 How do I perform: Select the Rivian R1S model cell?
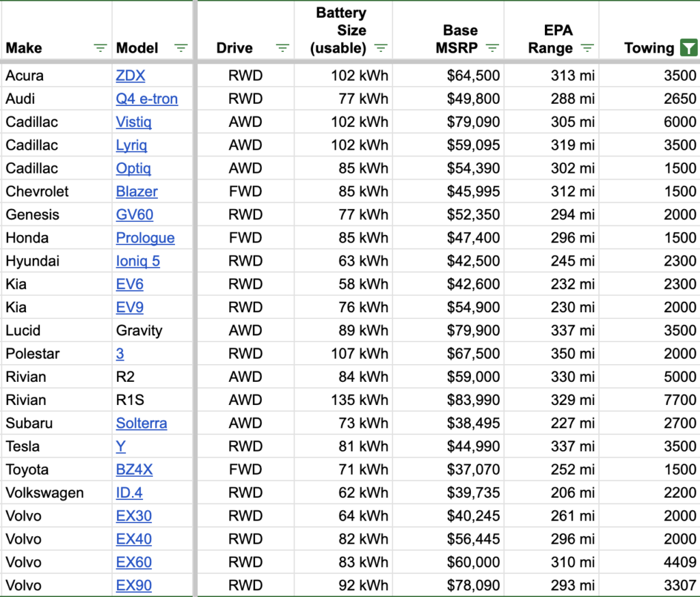pyautogui.click(x=152, y=400)
